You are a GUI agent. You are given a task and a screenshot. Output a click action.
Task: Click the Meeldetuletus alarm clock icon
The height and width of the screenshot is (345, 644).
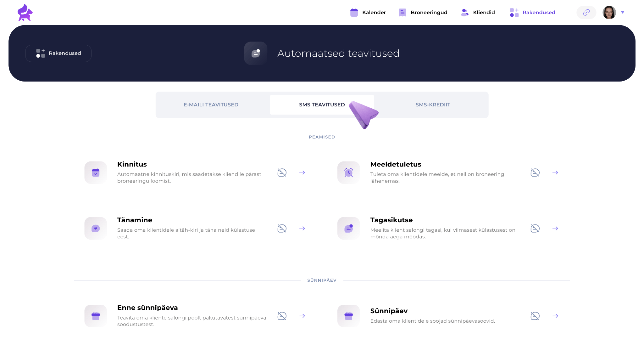(x=348, y=172)
